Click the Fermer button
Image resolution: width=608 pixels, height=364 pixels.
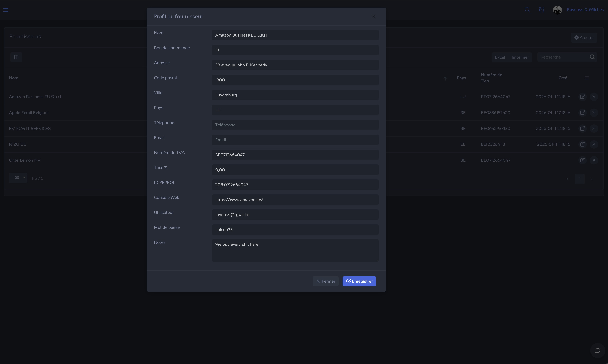(325, 281)
